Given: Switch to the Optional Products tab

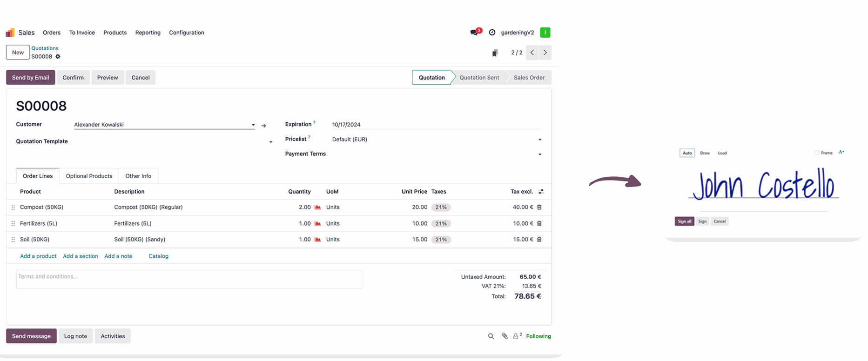Looking at the screenshot, I should 89,176.
